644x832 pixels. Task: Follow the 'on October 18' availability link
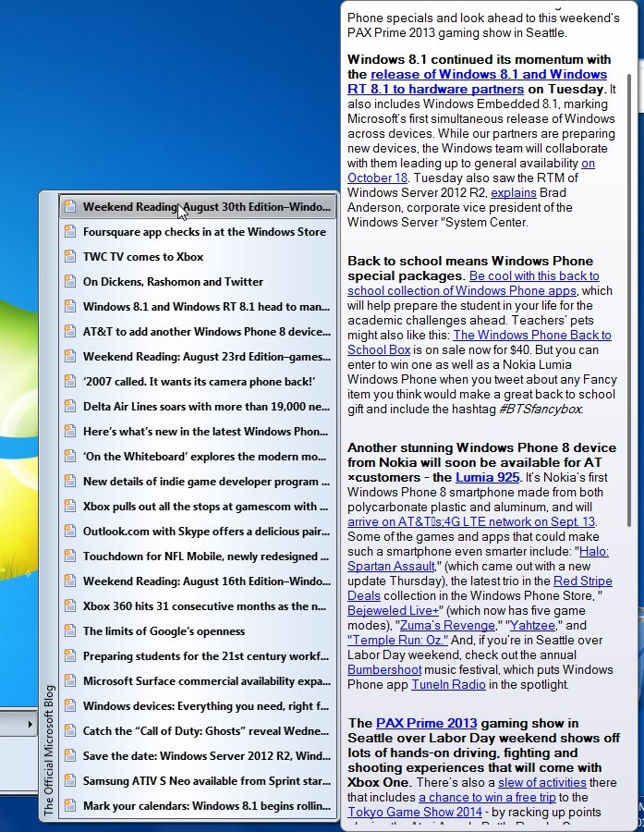click(377, 177)
